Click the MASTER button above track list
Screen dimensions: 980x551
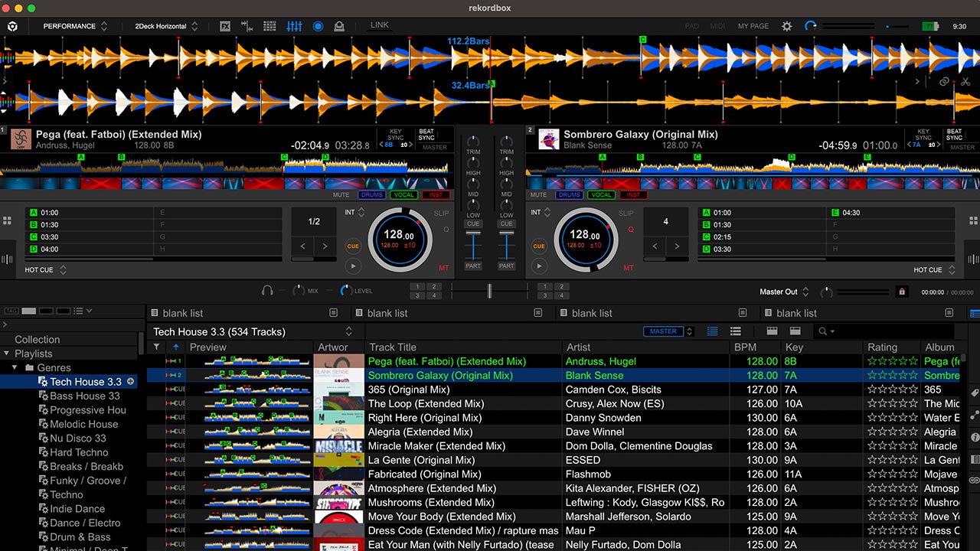(x=663, y=331)
